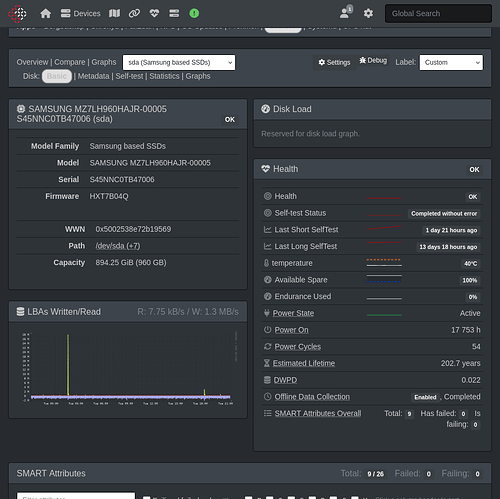The image size is (500, 499).
Task: Click chart icon for Last Short SelfTest
Action: tap(267, 229)
